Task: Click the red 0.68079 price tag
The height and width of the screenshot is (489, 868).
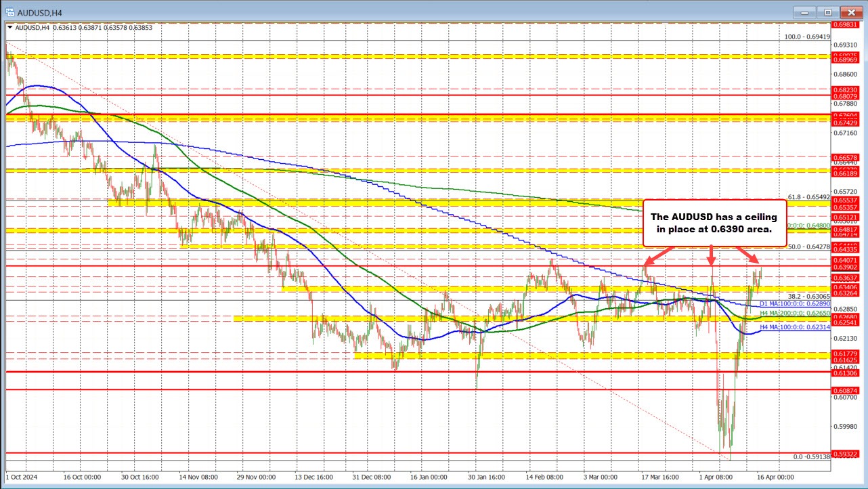Action: pyautogui.click(x=846, y=96)
